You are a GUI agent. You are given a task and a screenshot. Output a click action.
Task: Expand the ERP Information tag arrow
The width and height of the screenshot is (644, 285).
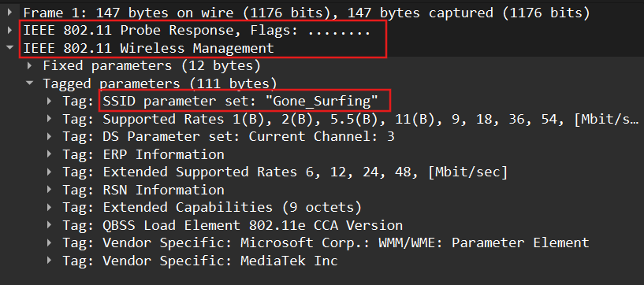50,154
